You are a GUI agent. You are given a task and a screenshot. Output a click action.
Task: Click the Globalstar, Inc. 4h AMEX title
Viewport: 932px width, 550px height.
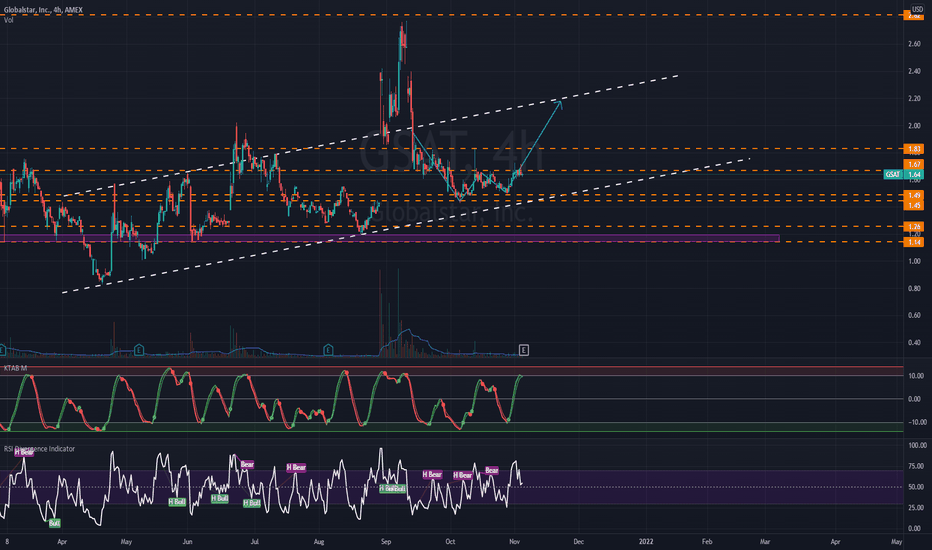coord(43,10)
